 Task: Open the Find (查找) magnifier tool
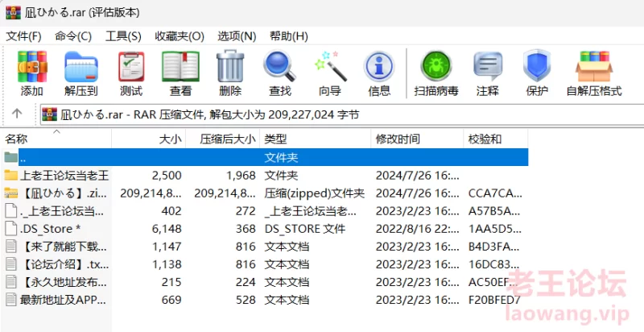279,67
